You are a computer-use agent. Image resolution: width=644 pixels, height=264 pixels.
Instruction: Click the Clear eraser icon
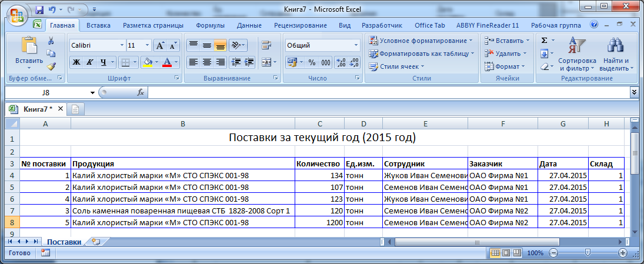544,66
